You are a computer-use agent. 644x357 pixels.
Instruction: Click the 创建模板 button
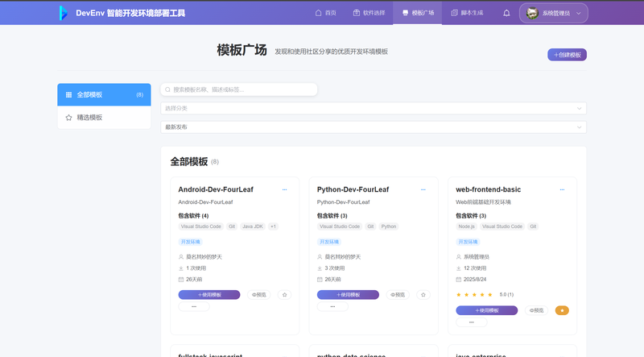567,55
